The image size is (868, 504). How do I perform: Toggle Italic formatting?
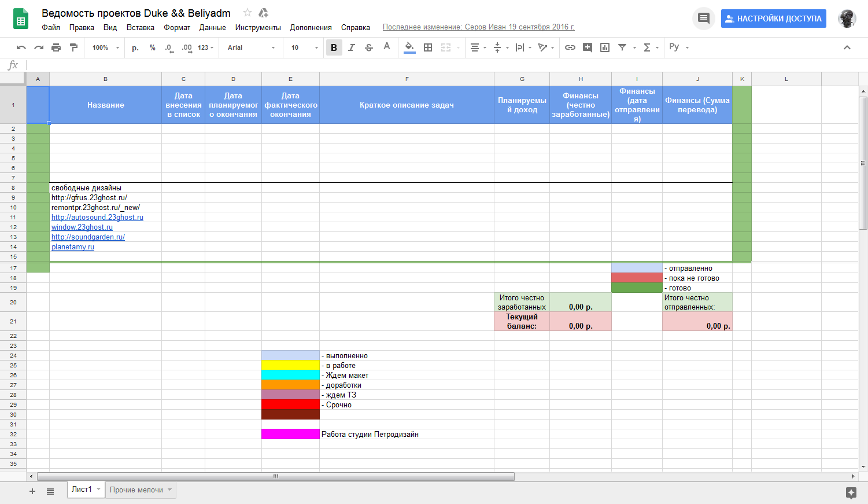pyautogui.click(x=351, y=47)
